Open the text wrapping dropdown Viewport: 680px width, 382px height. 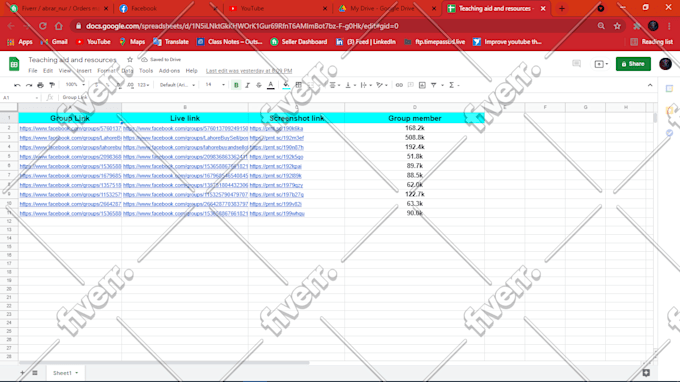366,85
